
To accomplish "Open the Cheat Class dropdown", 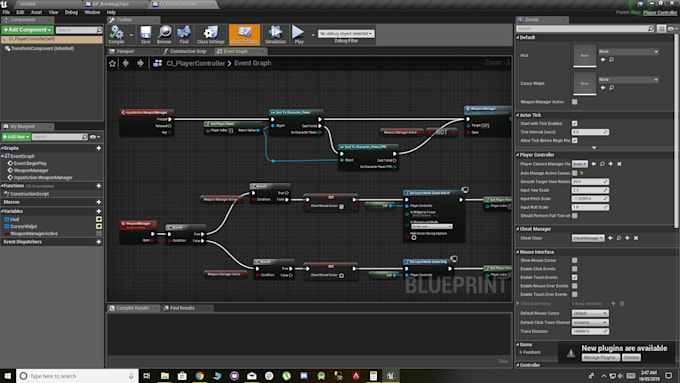I will [588, 238].
